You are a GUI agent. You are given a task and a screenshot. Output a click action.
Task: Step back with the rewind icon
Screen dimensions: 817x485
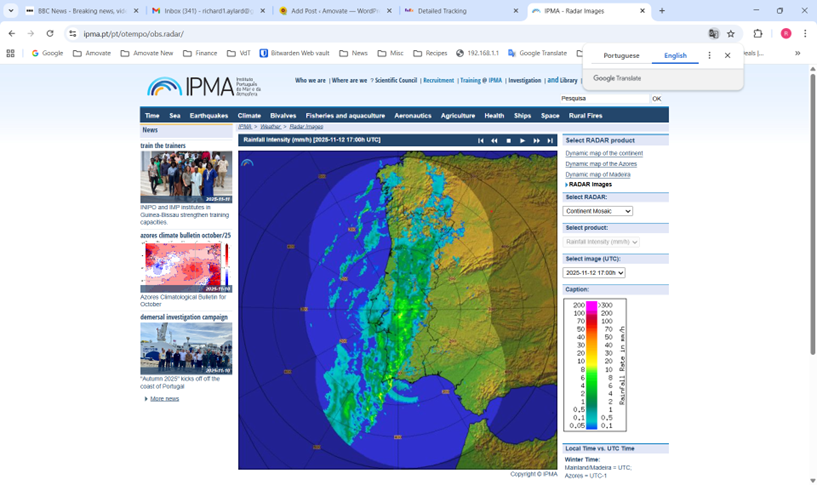click(x=494, y=141)
